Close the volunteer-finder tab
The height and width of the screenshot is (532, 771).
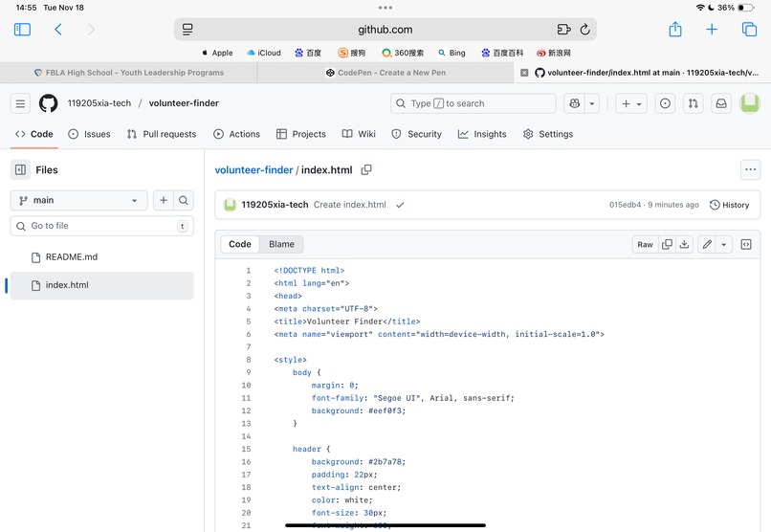click(524, 73)
